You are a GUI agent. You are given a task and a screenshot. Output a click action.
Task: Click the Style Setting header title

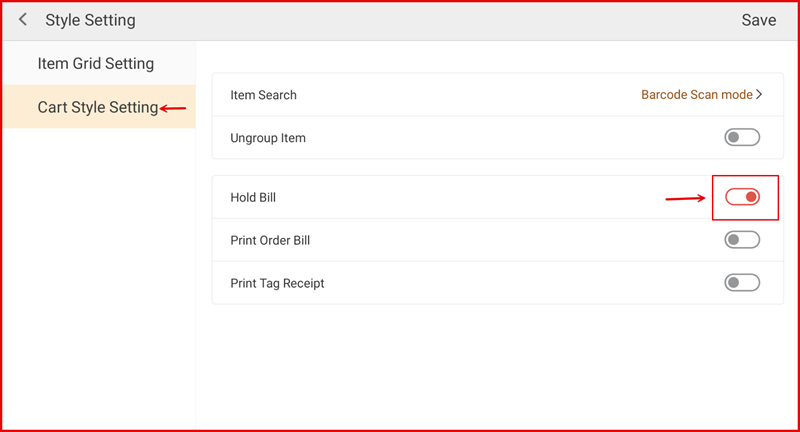pyautogui.click(x=90, y=20)
